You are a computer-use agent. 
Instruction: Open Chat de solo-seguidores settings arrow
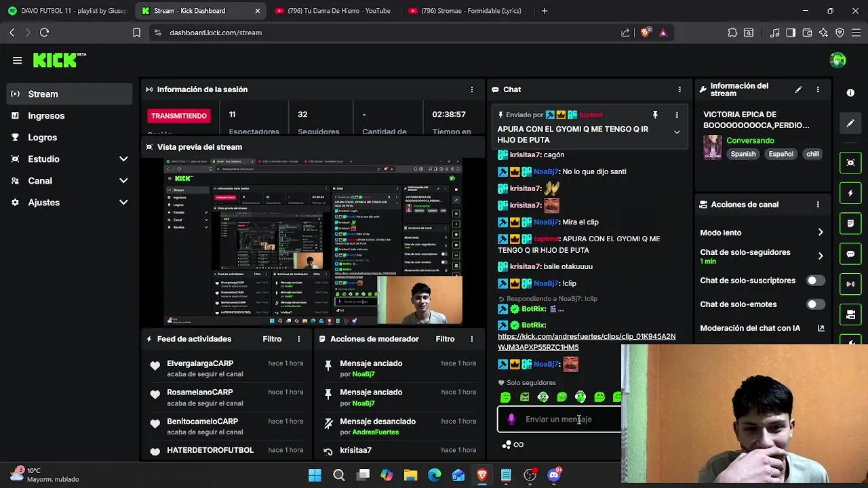click(821, 256)
